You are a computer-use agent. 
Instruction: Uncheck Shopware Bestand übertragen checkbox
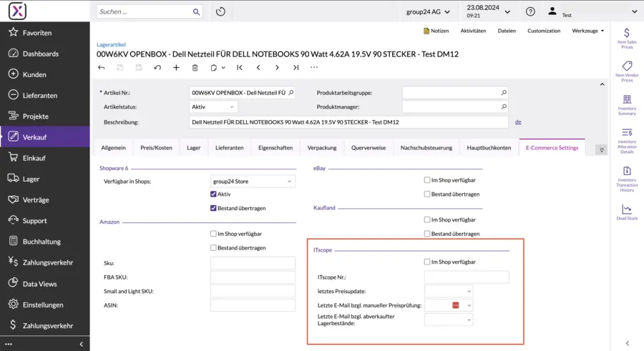pos(213,208)
